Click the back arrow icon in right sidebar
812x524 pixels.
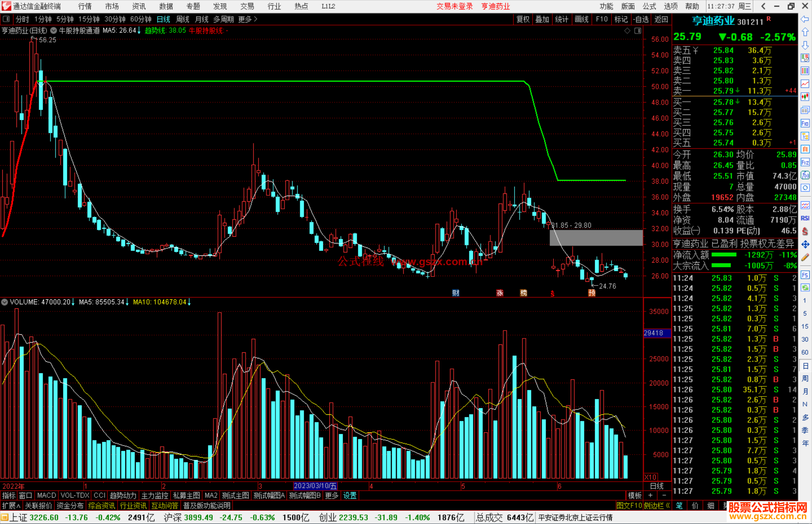pos(805,19)
